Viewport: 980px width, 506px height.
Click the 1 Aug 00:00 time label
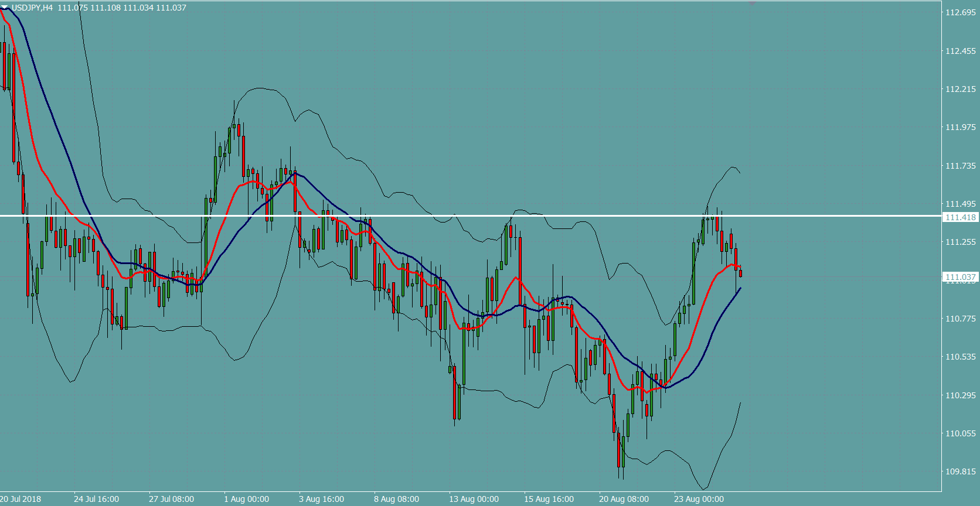(246, 499)
